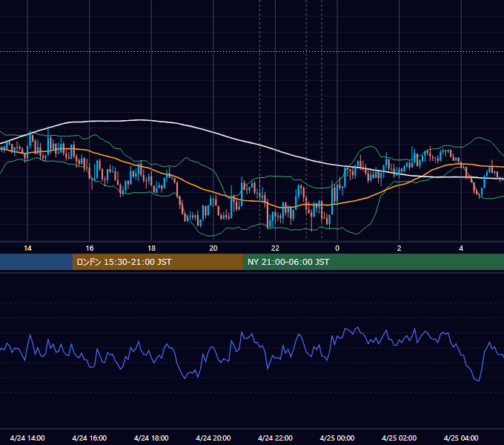Click the 4 hour axis label

[461, 248]
